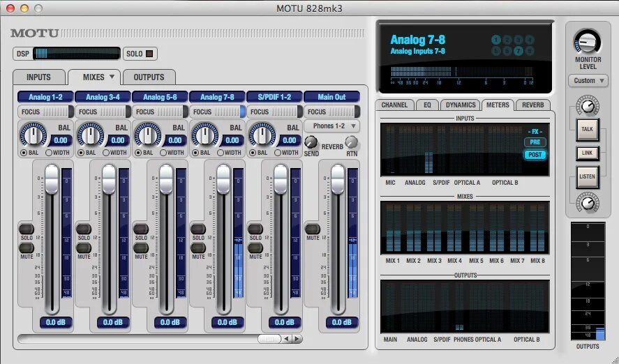Click the Reverb RTN knob
The image size is (619, 364).
351,142
